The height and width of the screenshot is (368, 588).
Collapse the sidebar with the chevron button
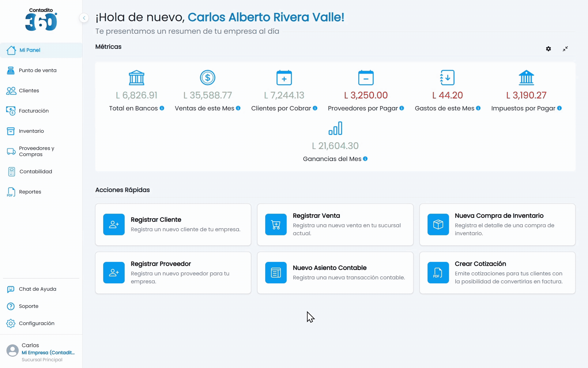click(84, 18)
